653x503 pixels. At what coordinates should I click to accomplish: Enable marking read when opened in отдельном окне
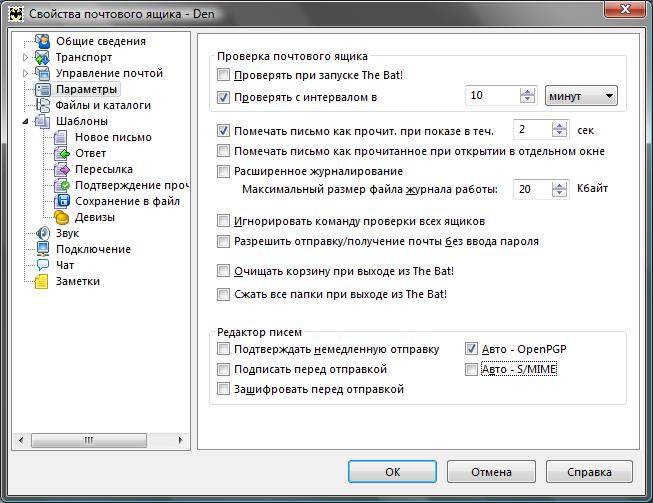coord(223,151)
